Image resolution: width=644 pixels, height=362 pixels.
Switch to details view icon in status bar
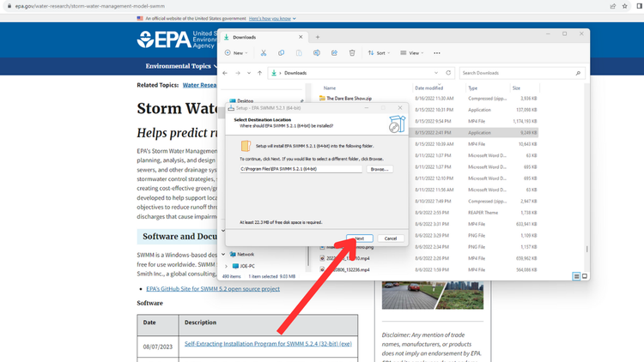pyautogui.click(x=576, y=276)
